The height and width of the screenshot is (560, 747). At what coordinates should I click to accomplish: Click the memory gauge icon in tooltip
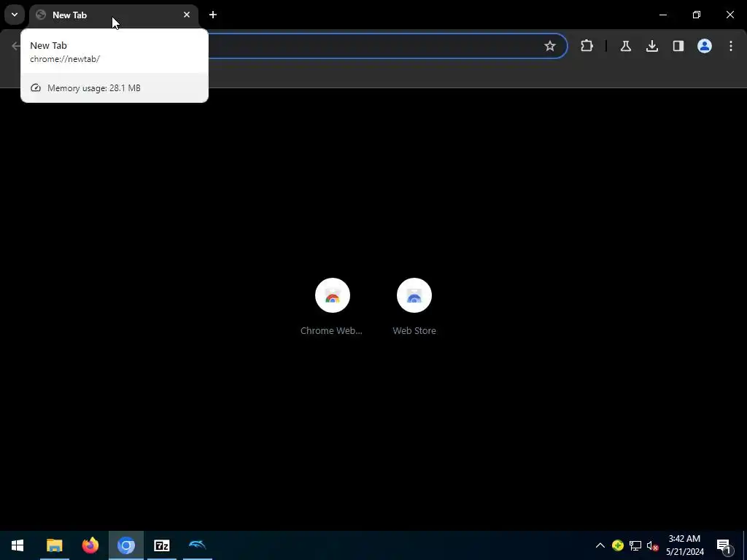point(35,88)
